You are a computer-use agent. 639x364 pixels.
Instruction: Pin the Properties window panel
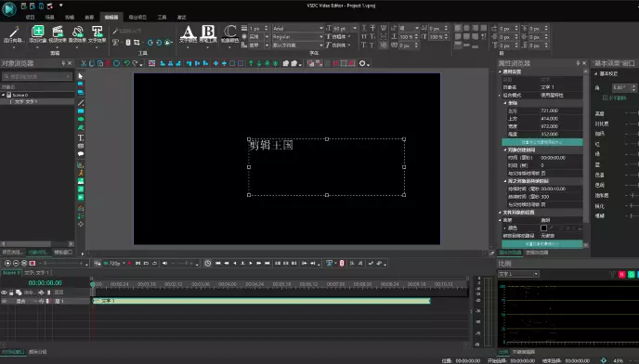pos(578,63)
